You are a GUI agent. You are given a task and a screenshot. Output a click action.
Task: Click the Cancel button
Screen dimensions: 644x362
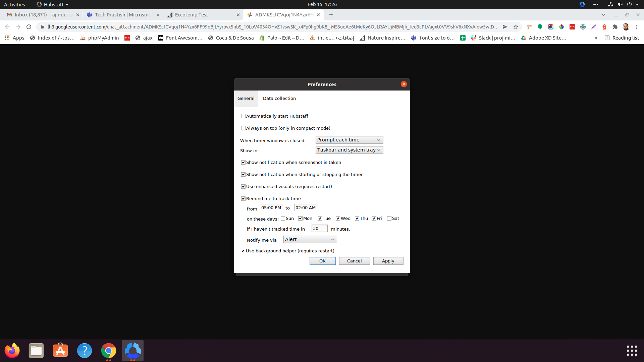coord(354,261)
